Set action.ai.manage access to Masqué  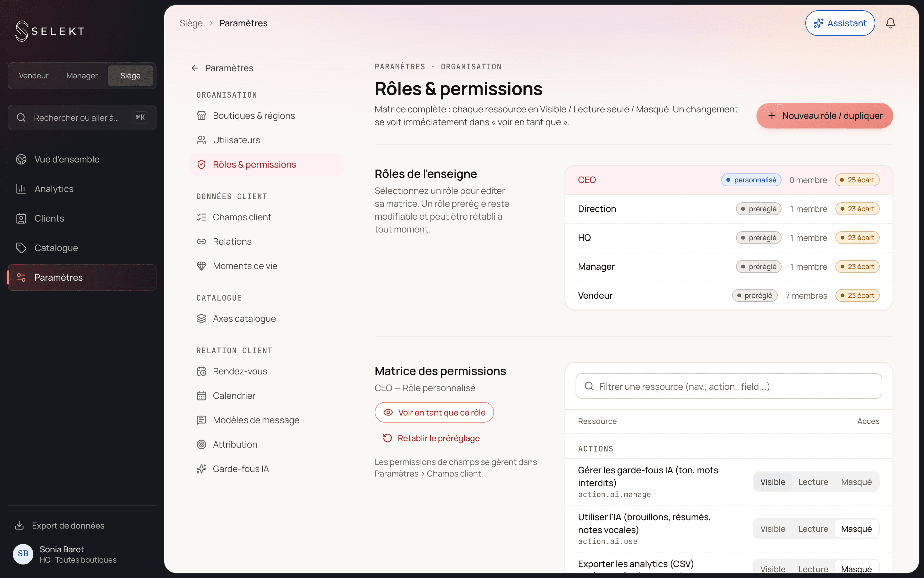point(856,482)
